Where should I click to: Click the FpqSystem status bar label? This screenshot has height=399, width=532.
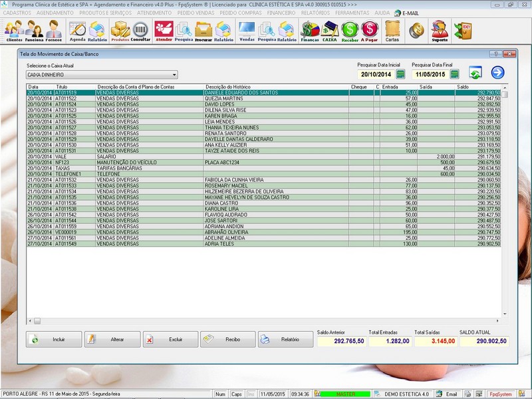coord(501,394)
